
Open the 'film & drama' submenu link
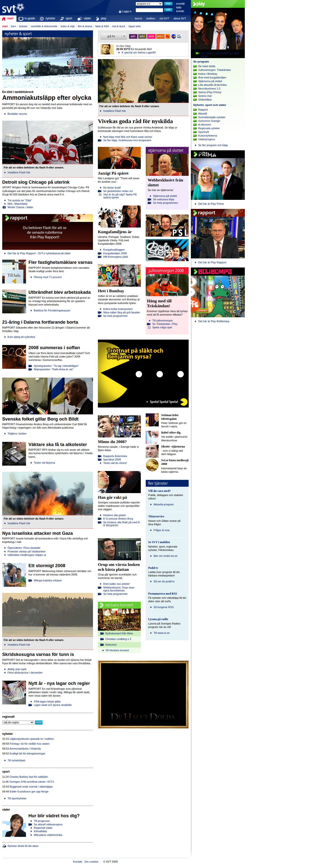point(85,26)
